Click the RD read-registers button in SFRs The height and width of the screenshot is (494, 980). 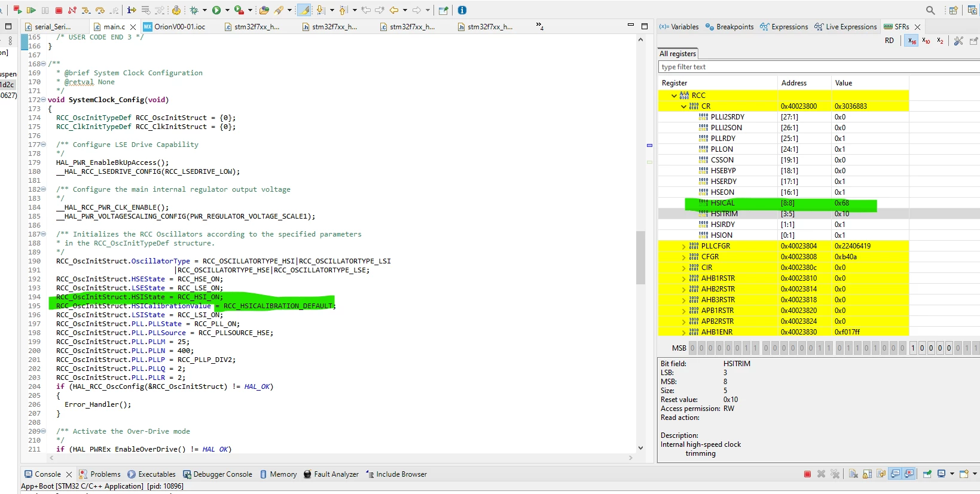tap(889, 41)
